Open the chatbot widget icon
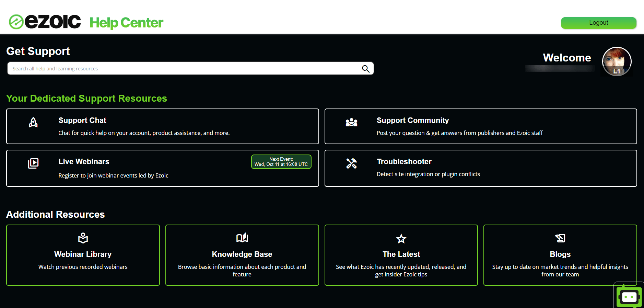This screenshot has height=308, width=644. pyautogui.click(x=629, y=296)
